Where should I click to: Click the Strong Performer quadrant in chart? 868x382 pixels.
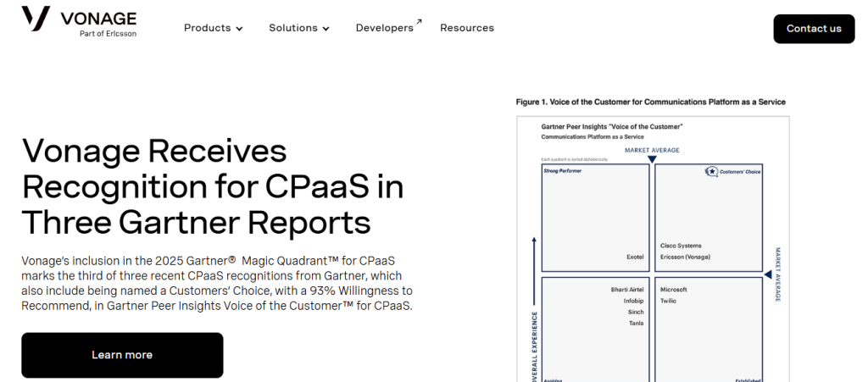pyautogui.click(x=595, y=218)
